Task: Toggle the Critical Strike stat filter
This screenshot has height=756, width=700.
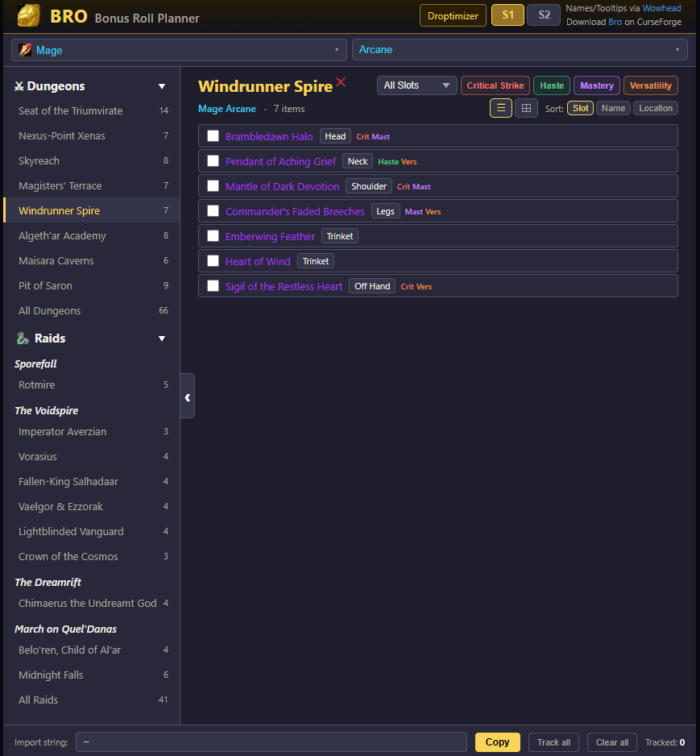Action: pos(495,85)
